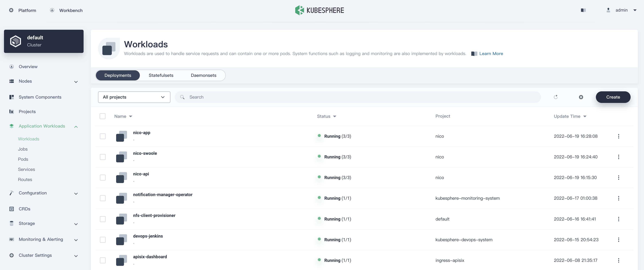Expand the Nodes sidebar section
This screenshot has height=270, width=644.
[x=76, y=82]
